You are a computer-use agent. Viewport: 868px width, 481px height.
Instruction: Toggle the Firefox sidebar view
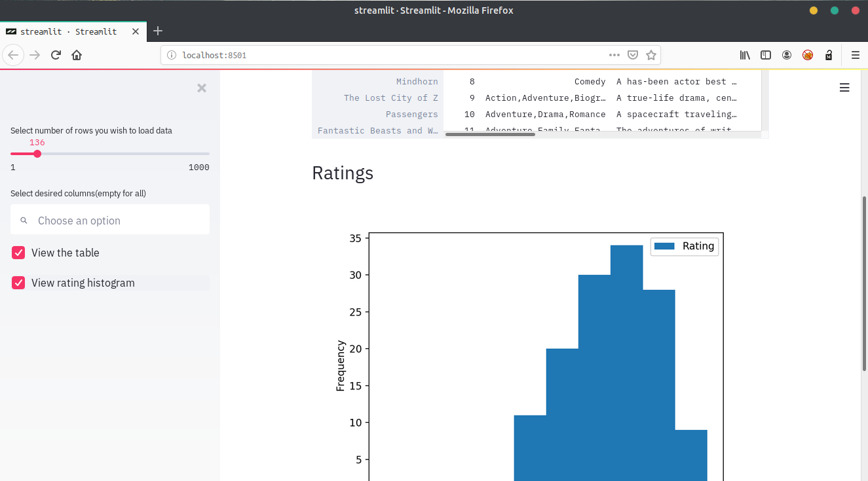tap(766, 55)
